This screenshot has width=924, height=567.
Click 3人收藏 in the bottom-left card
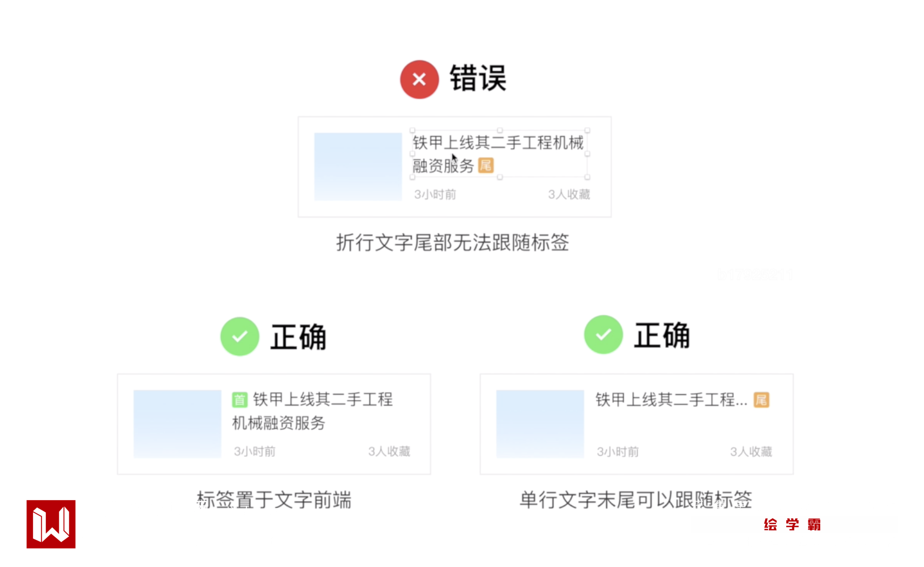coord(389,451)
